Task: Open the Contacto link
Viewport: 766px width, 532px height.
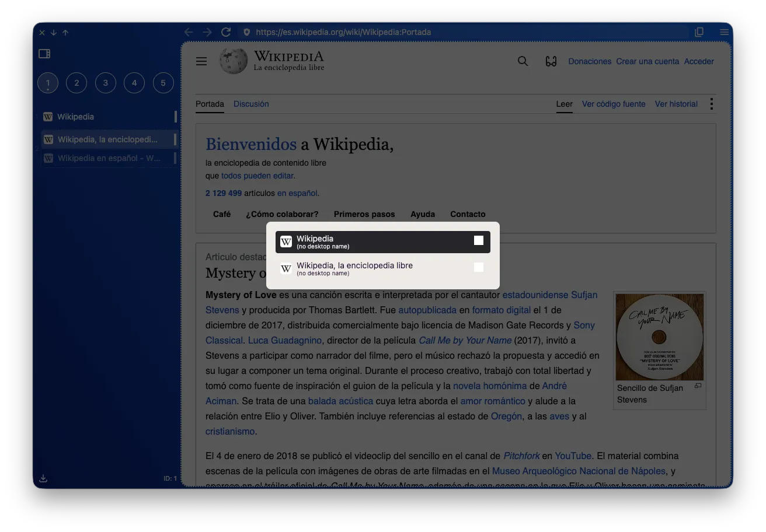Action: [468, 214]
